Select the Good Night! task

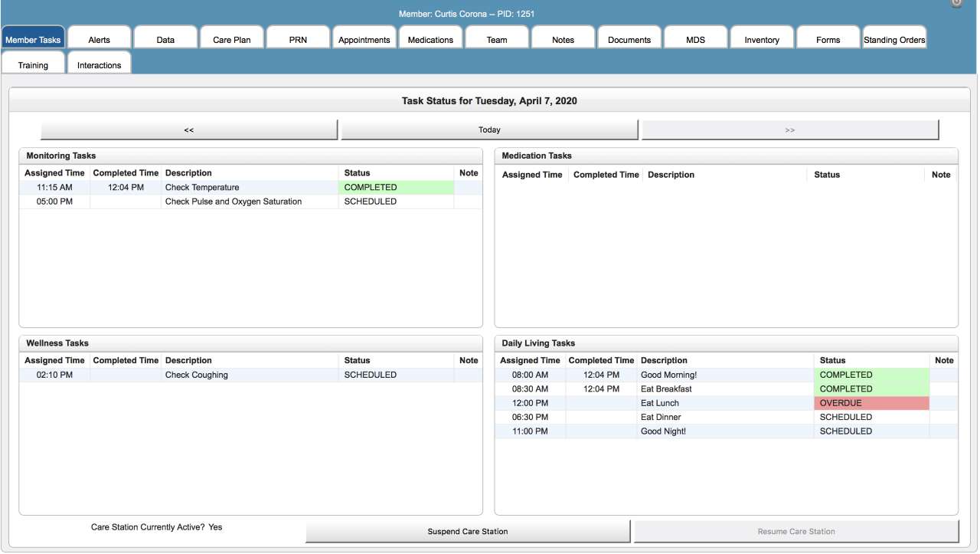coord(727,431)
